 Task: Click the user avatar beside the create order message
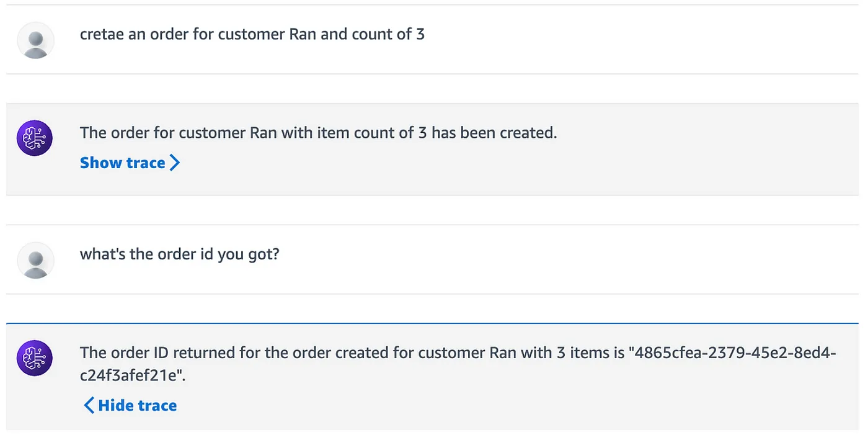35,41
